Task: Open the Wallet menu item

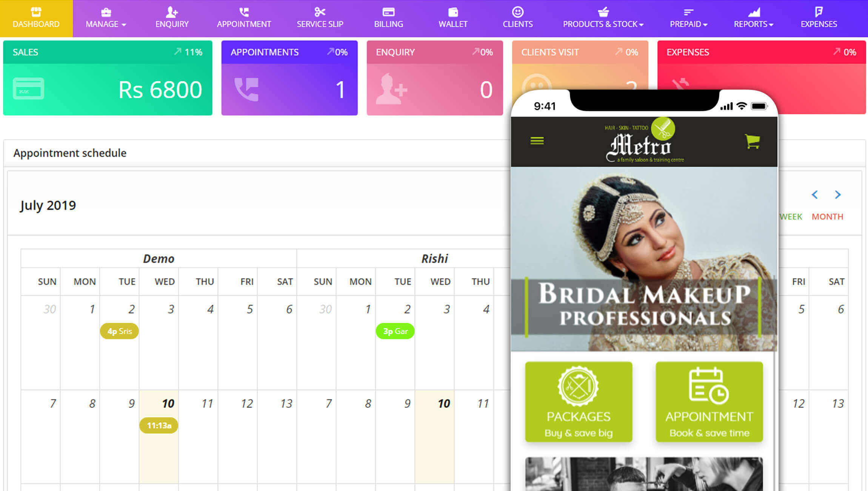Action: click(x=453, y=18)
